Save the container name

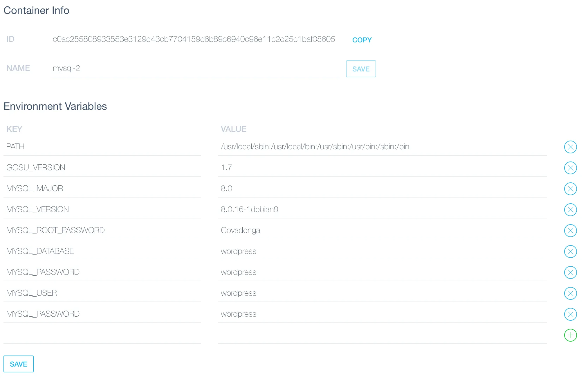361,69
